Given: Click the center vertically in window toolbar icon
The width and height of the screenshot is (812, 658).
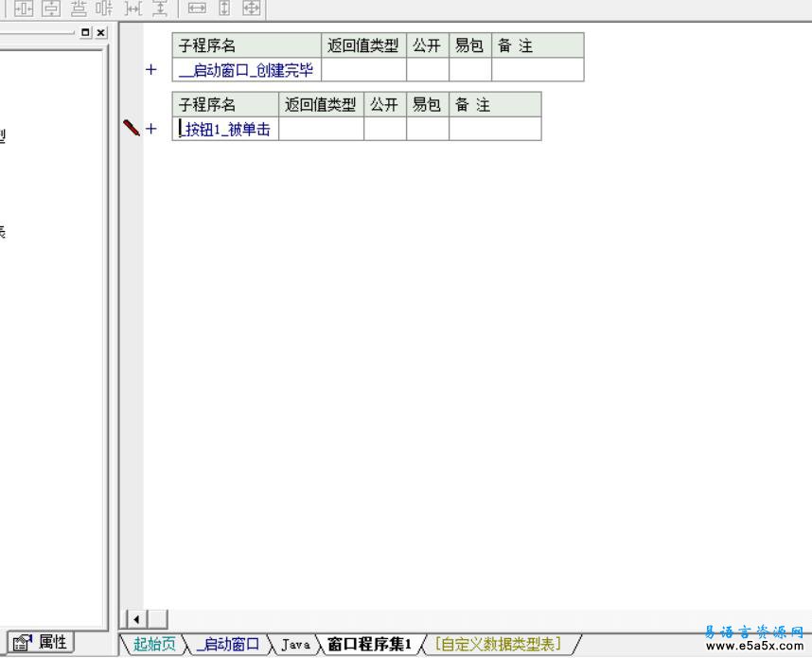Looking at the screenshot, I should 51,9.
